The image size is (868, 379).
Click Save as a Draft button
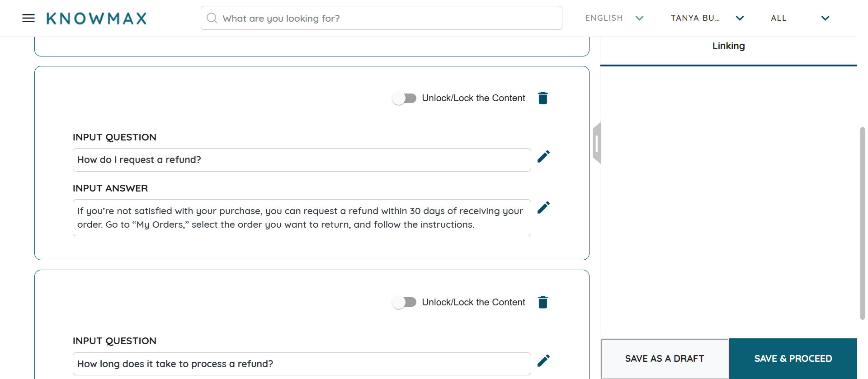click(665, 359)
